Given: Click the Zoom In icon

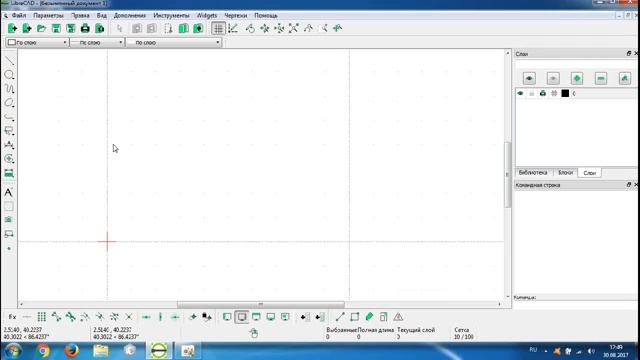Looking at the screenshot, I should [x=265, y=28].
